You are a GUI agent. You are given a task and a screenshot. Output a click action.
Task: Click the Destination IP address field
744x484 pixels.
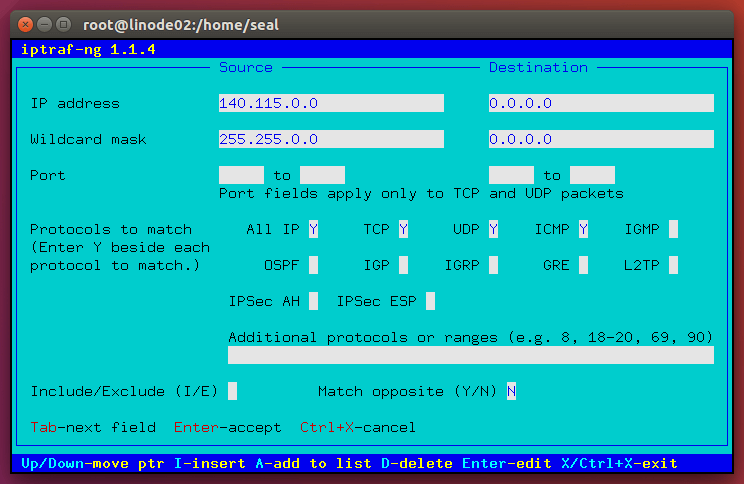(x=600, y=103)
